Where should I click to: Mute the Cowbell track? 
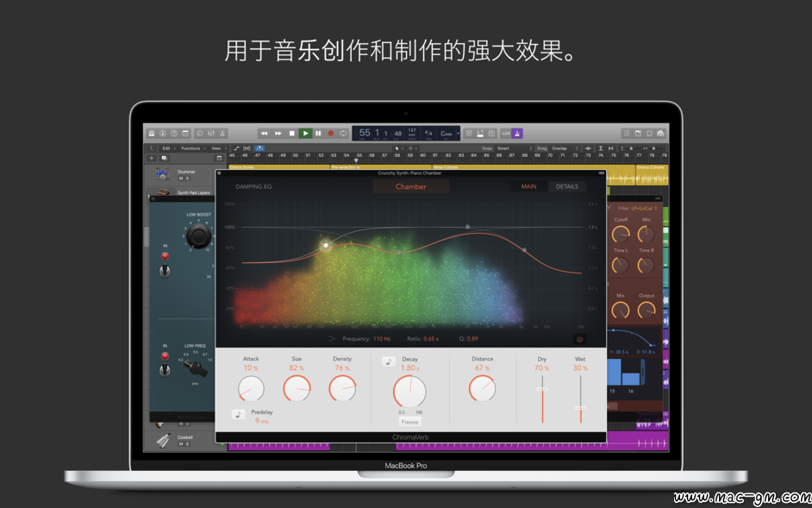pyautogui.click(x=181, y=443)
